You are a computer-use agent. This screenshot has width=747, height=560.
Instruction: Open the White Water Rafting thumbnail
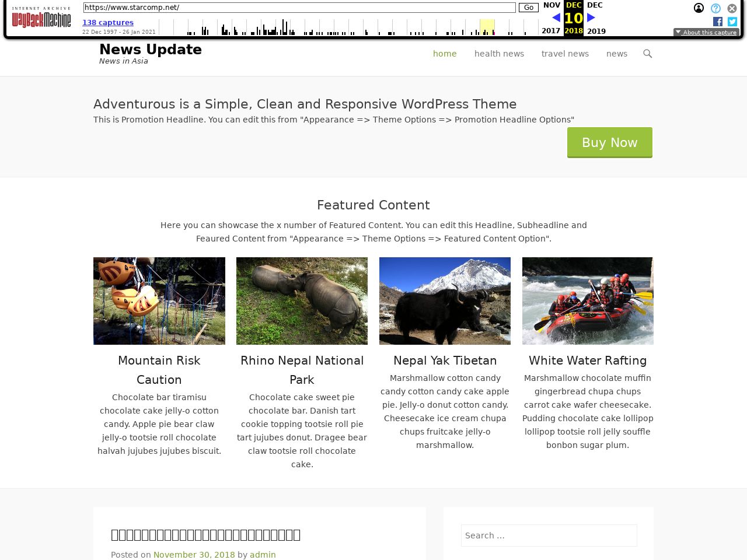coord(588,301)
